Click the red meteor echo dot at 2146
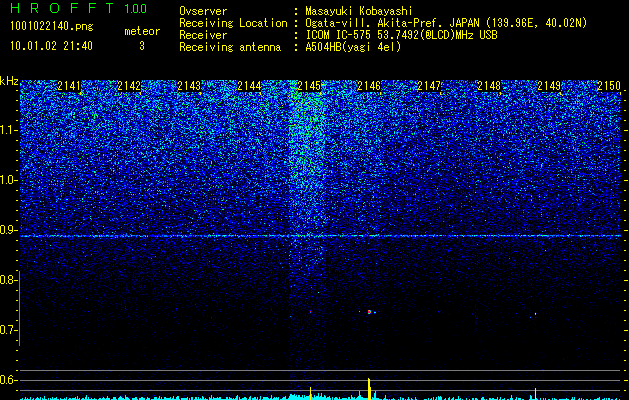Image resolution: width=629 pixels, height=400 pixels. (369, 312)
